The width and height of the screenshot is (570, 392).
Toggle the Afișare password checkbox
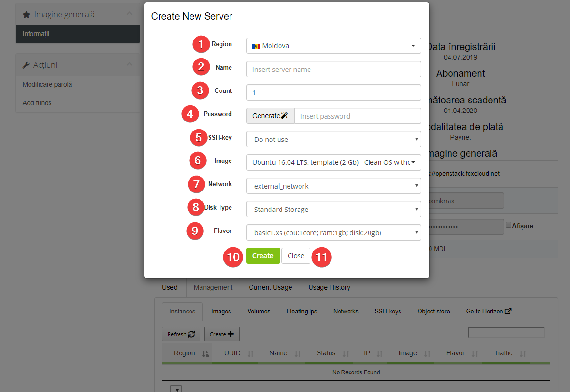click(509, 225)
